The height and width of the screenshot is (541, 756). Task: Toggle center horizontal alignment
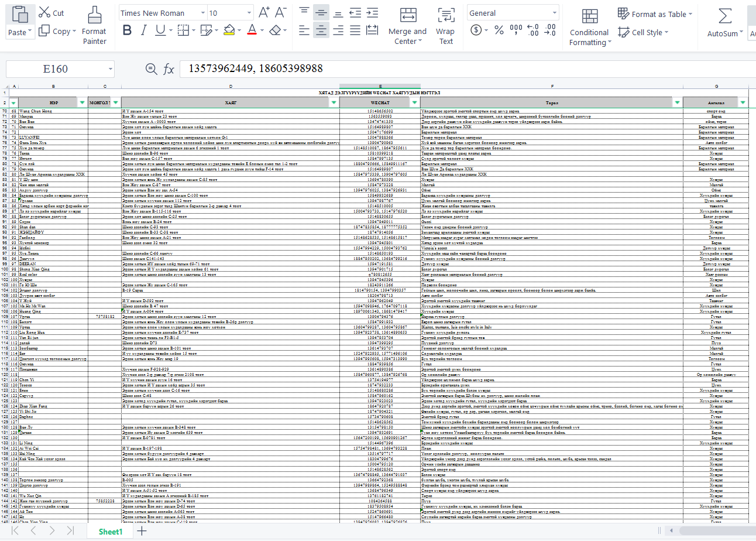click(321, 30)
